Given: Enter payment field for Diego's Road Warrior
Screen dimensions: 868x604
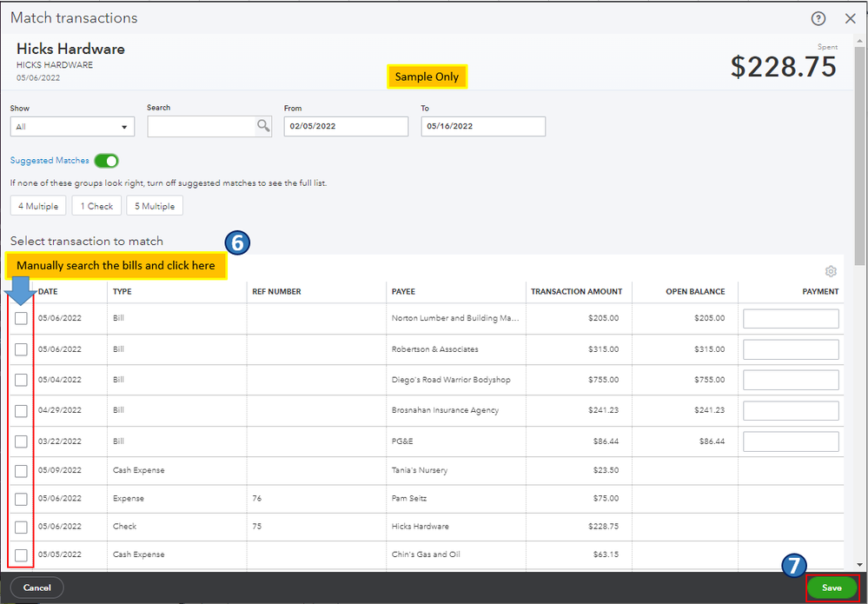Looking at the screenshot, I should [x=791, y=380].
